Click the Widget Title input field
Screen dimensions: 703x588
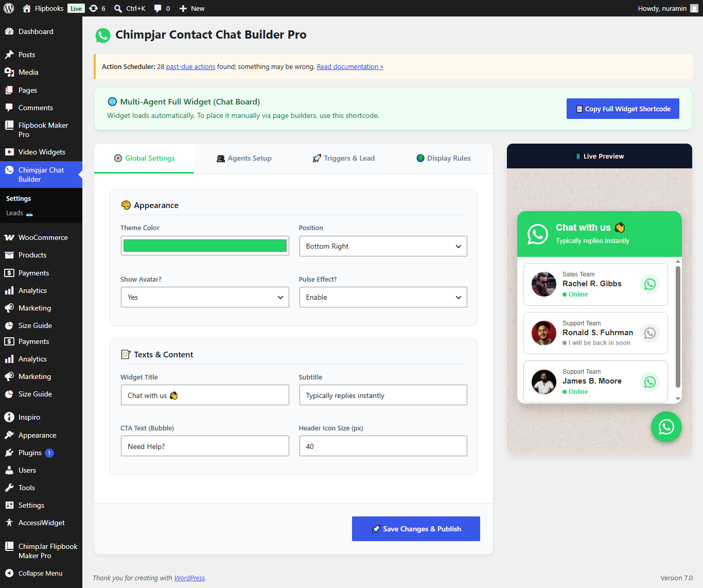point(205,395)
